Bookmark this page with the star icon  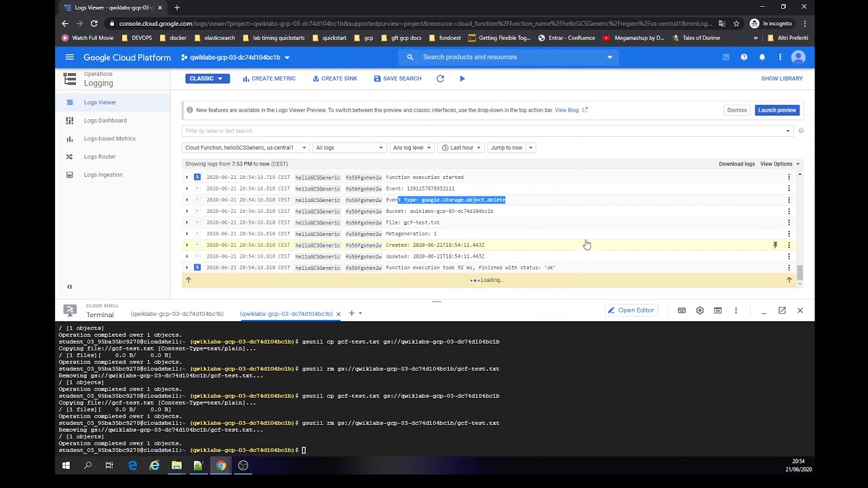pyautogui.click(x=736, y=24)
